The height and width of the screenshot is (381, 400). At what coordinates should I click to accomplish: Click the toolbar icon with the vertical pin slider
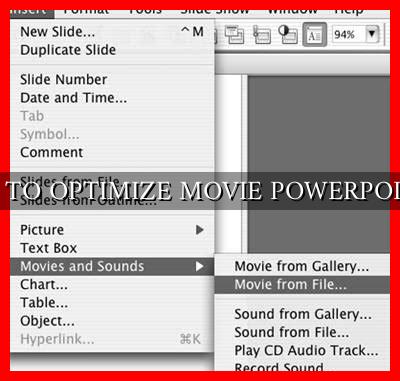[x=262, y=35]
